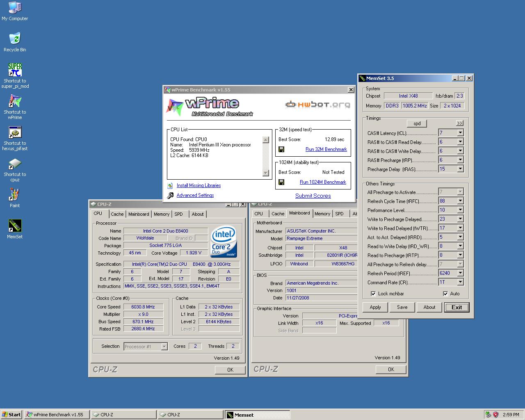Viewport: 525px width, 420px height.
Task: Click scroll-up arrow in wPrime CPU List
Action: point(265,140)
